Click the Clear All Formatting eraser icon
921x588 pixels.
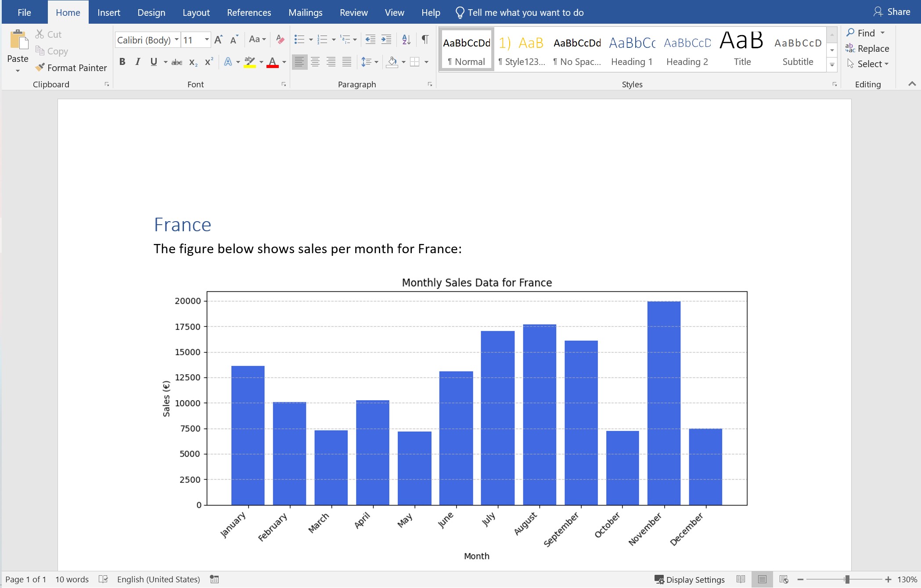pos(280,39)
